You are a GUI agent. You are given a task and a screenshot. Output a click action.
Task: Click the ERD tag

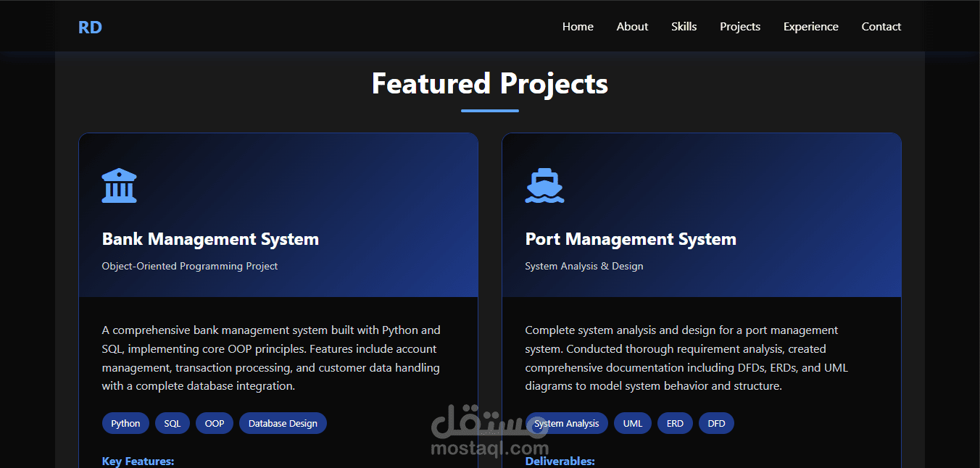coord(675,423)
